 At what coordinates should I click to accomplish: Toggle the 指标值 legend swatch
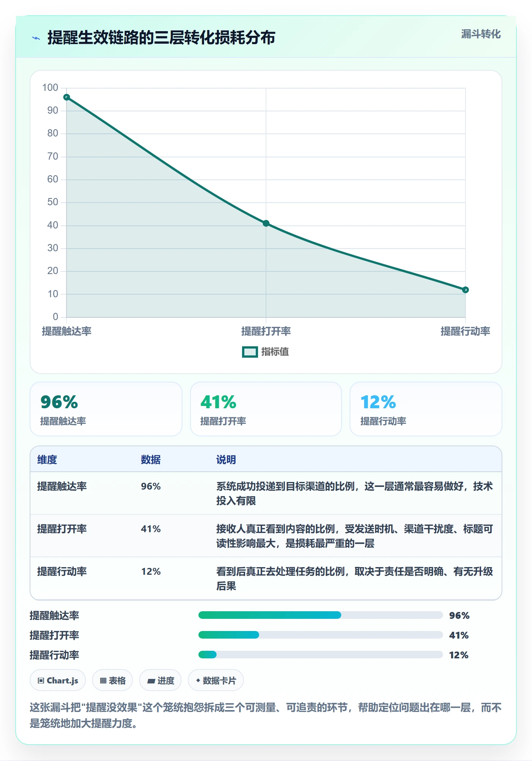coord(250,352)
